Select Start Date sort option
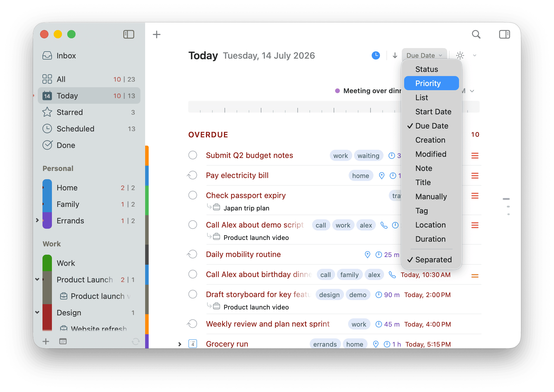 431,112
